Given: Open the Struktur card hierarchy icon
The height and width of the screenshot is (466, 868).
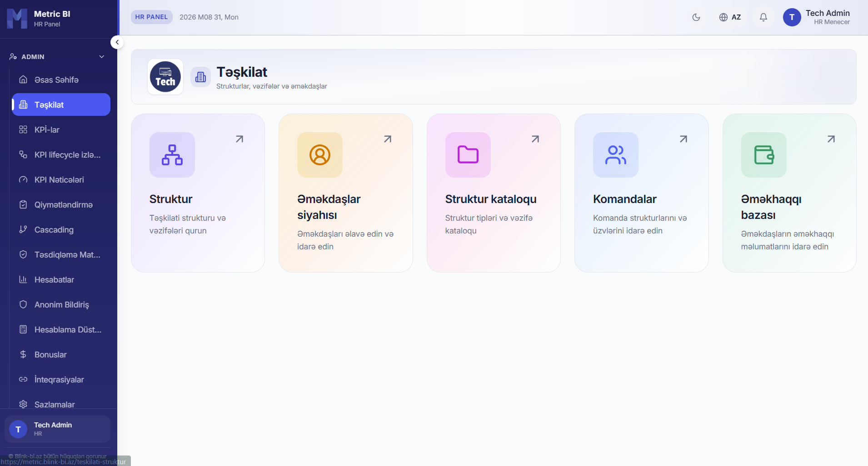Looking at the screenshot, I should (x=172, y=155).
